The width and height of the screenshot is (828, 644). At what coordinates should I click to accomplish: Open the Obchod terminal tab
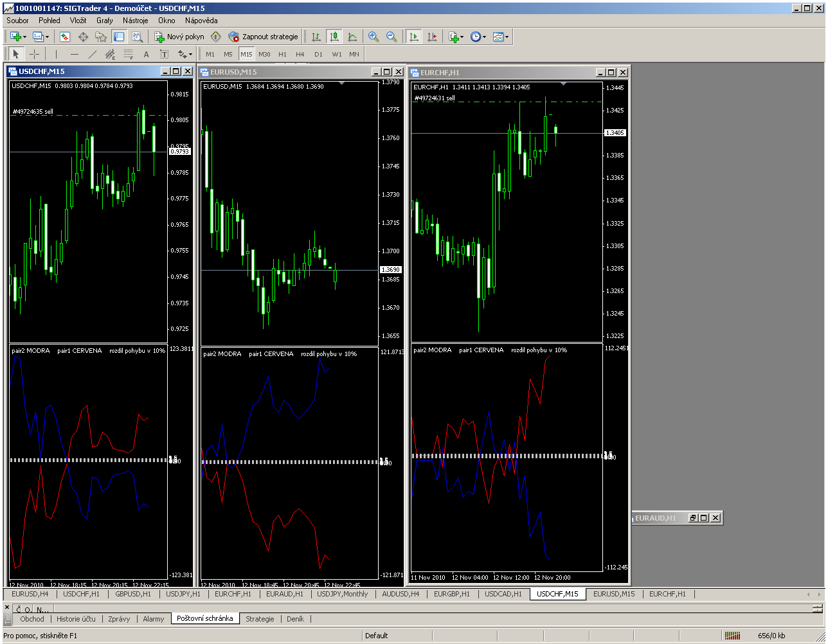pyautogui.click(x=32, y=619)
